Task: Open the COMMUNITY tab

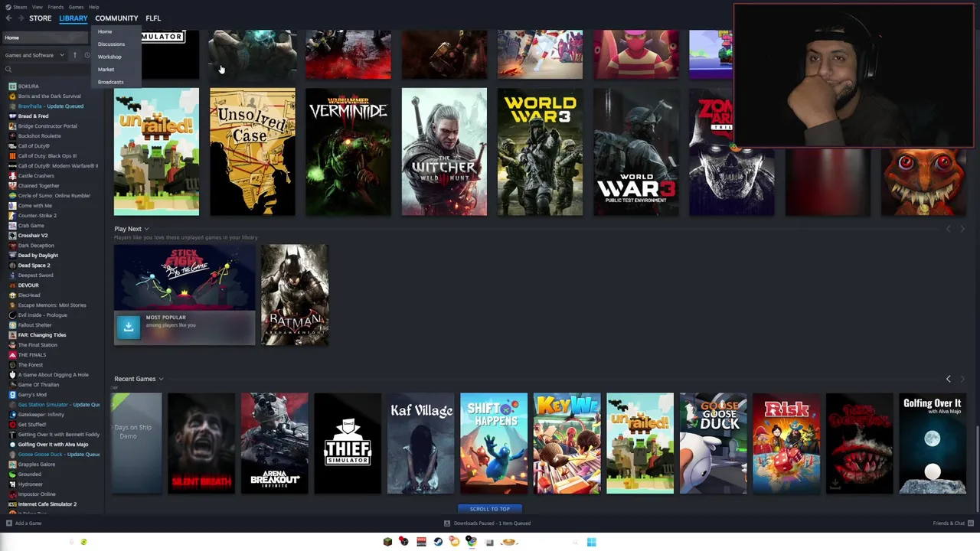Action: coord(116,18)
